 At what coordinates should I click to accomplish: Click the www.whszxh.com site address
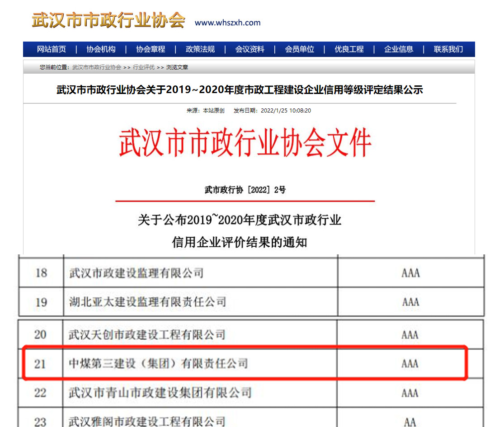coord(227,23)
